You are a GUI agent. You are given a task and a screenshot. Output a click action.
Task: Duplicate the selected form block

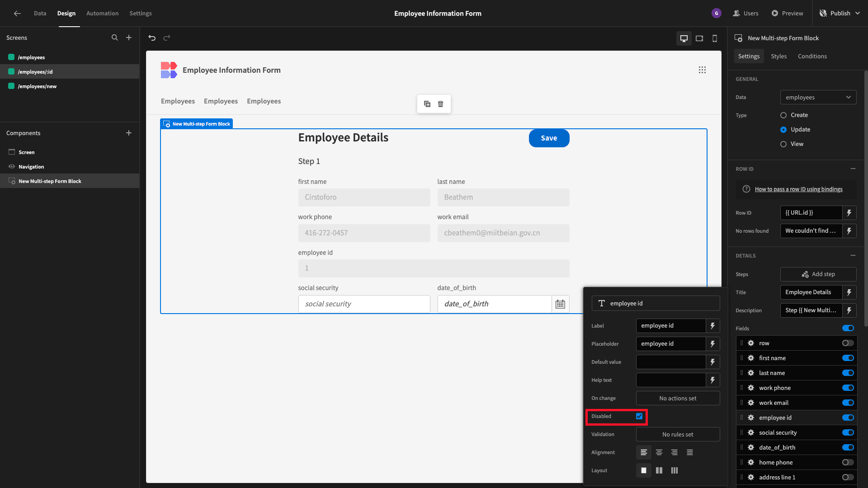tap(427, 104)
